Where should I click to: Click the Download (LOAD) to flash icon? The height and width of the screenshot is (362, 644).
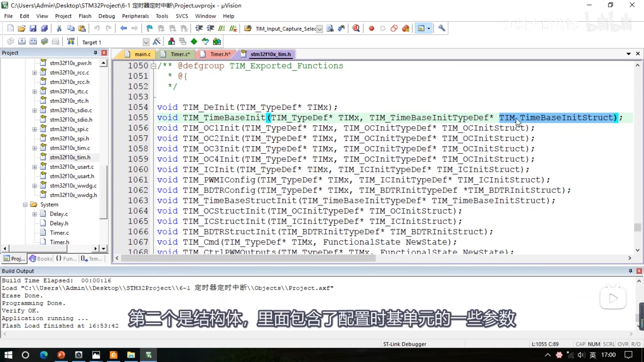[71, 41]
